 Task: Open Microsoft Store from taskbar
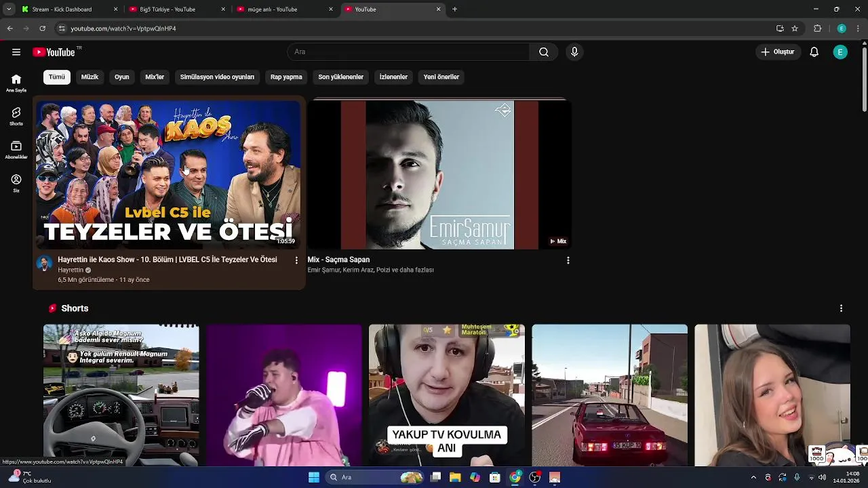coord(495,477)
